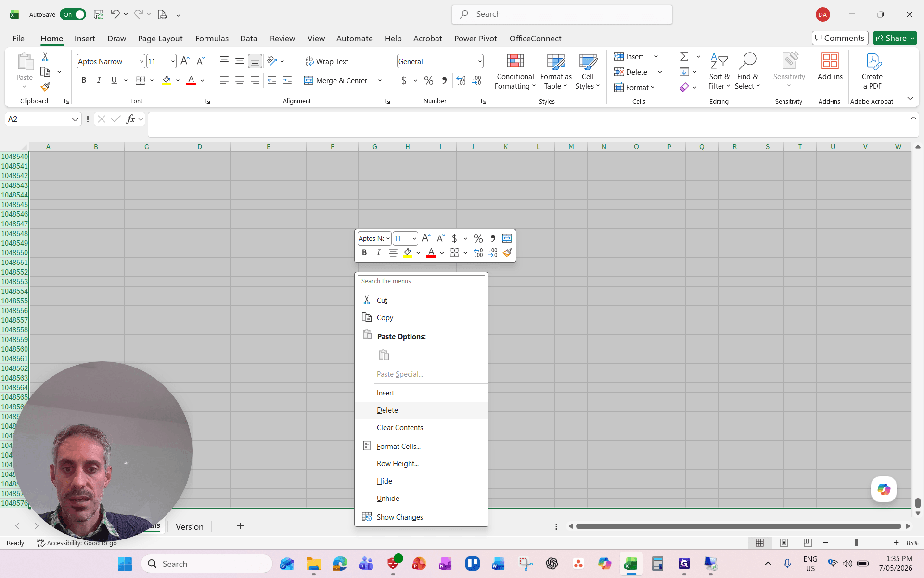Toggle AutoSave switch off

[73, 14]
